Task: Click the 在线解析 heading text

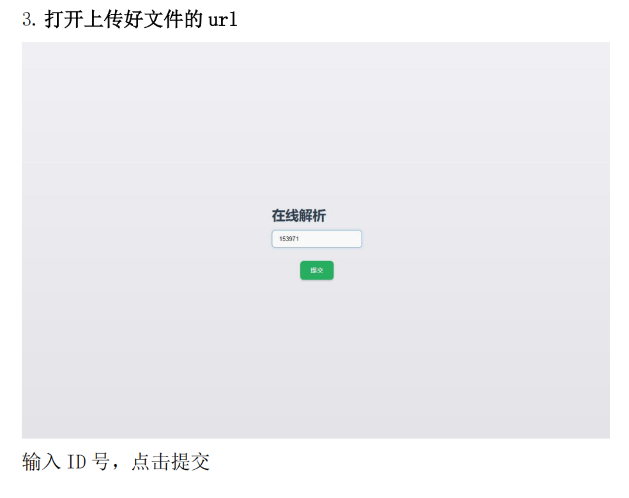Action: coord(298,215)
